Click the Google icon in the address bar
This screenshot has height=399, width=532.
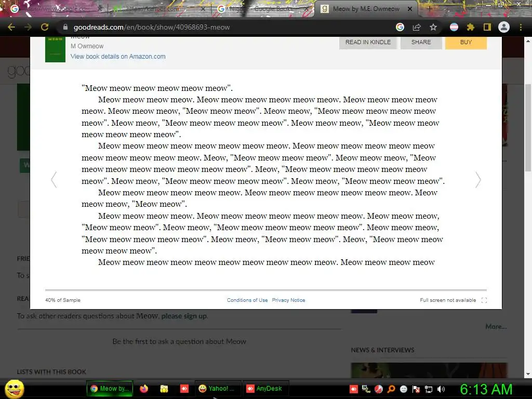400,27
